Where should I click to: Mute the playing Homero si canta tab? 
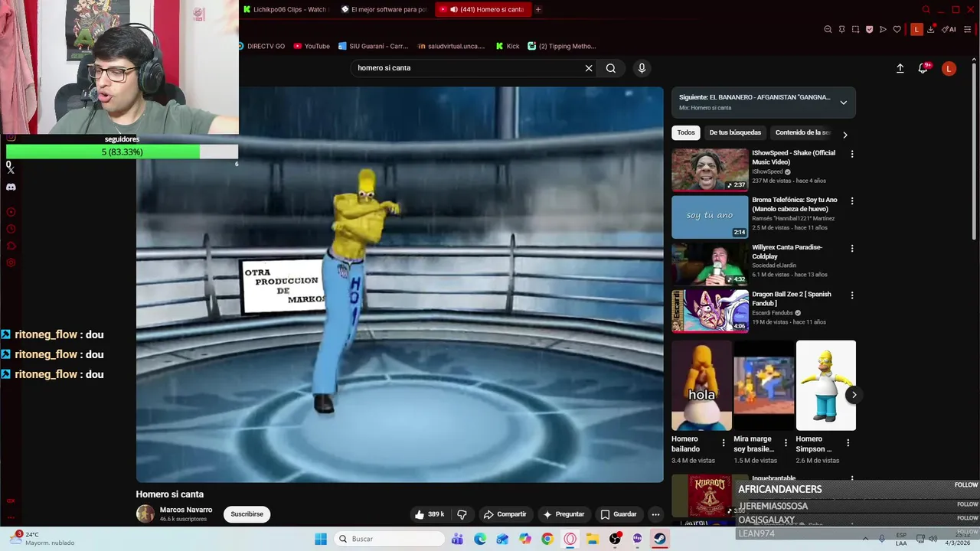[x=454, y=9]
